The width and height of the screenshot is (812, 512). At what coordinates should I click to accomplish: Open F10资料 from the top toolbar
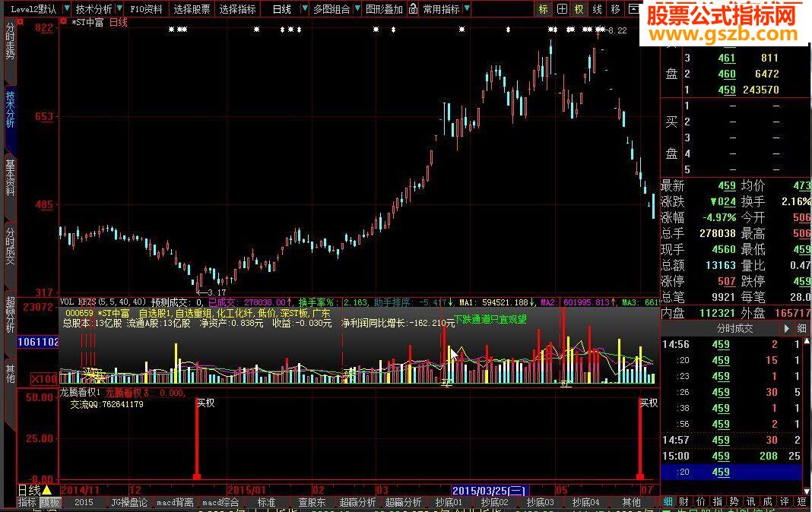pos(146,9)
